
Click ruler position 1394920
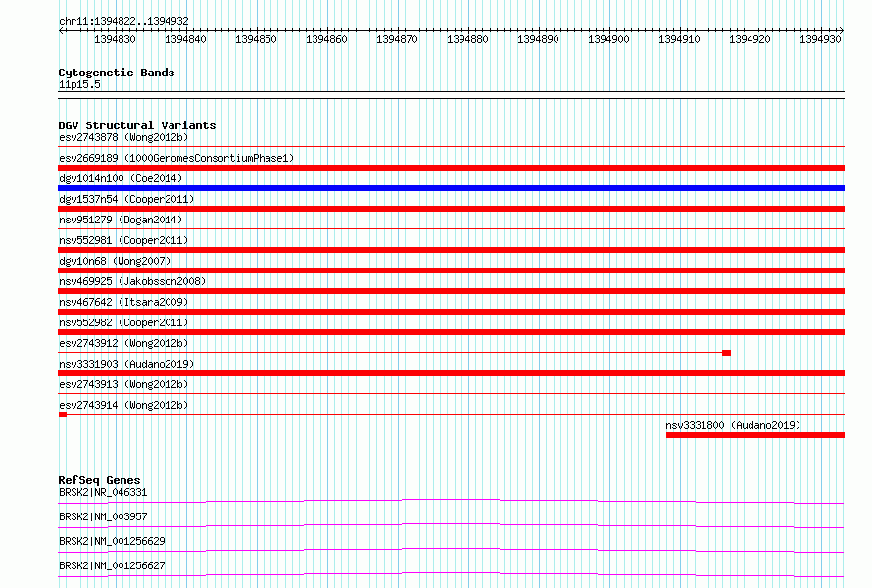point(751,39)
